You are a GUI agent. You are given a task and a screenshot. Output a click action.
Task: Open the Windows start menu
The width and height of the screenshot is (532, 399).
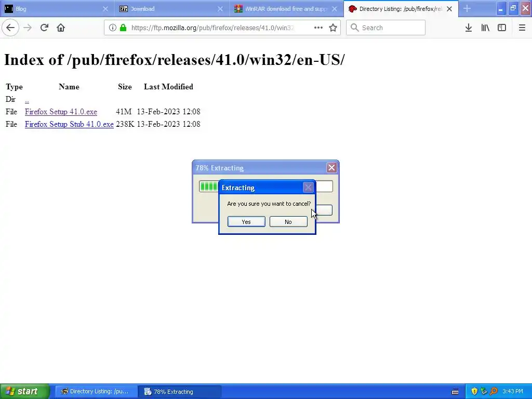tap(24, 391)
